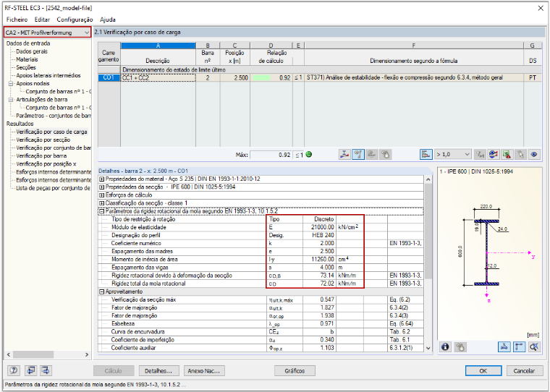The height and width of the screenshot is (392, 550).
Task: Click the Cancelar button
Action: click(x=524, y=370)
